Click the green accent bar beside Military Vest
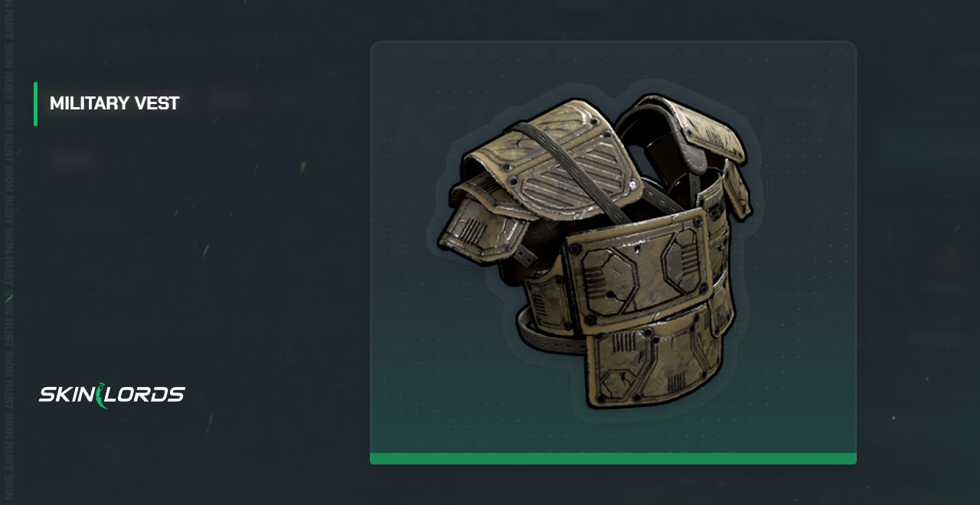The width and height of the screenshot is (980, 505). tap(35, 103)
